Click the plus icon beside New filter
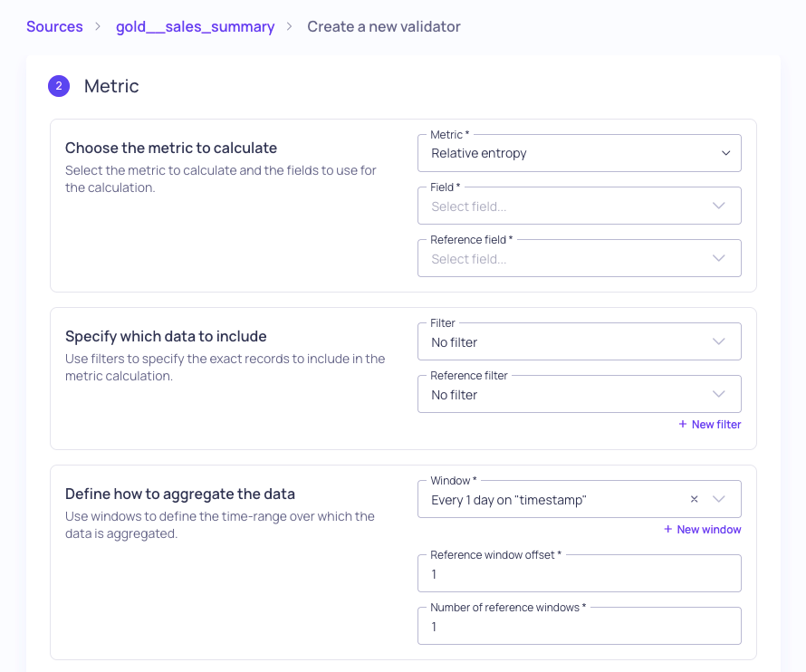Image resolution: width=806 pixels, height=672 pixels. (x=683, y=424)
